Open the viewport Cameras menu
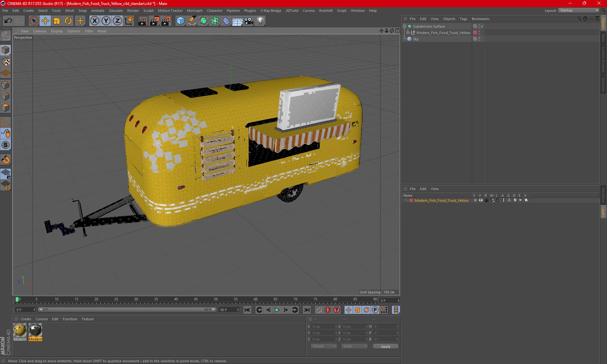 point(40,31)
